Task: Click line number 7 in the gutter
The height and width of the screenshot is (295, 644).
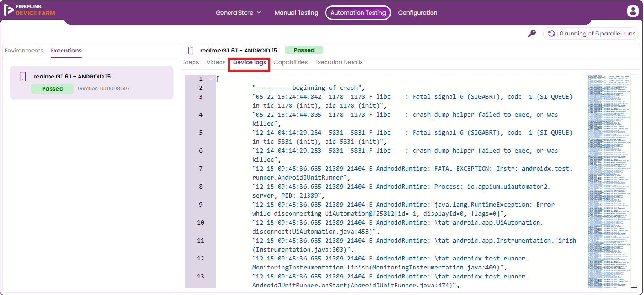Action: click(x=201, y=169)
